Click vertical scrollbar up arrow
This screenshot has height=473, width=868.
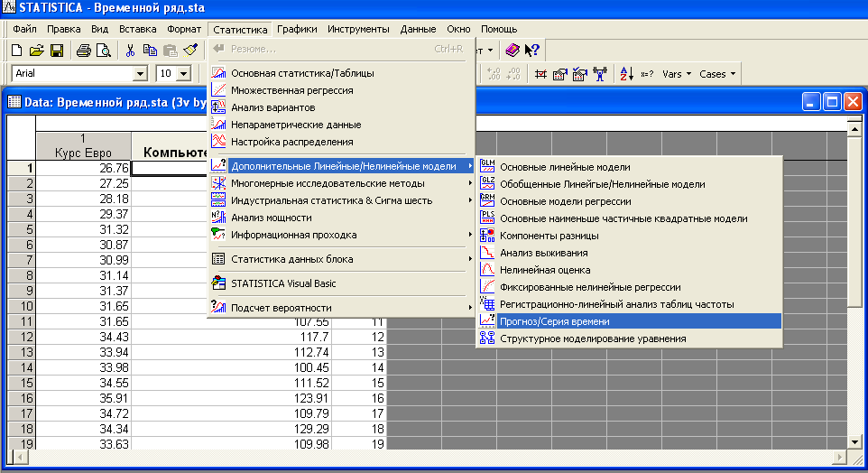pyautogui.click(x=854, y=129)
